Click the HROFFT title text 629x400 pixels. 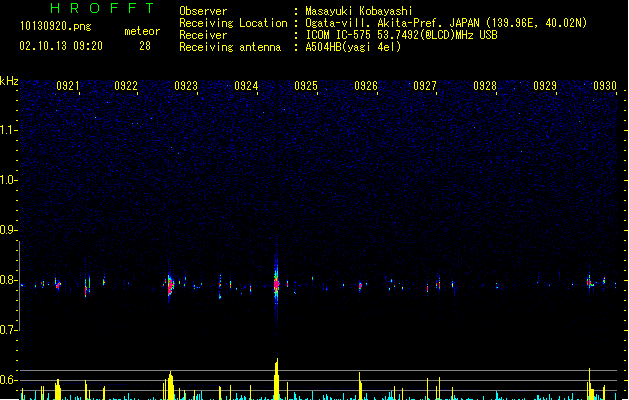[102, 8]
